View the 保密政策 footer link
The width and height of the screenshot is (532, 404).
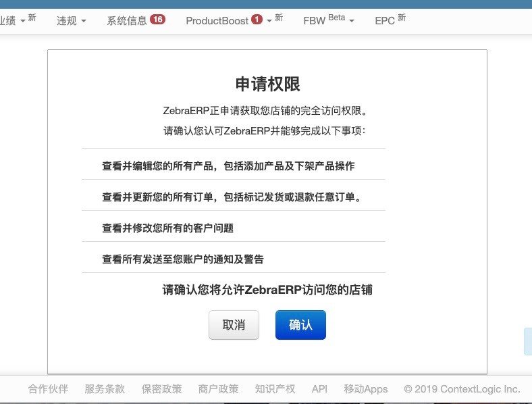coord(161,388)
